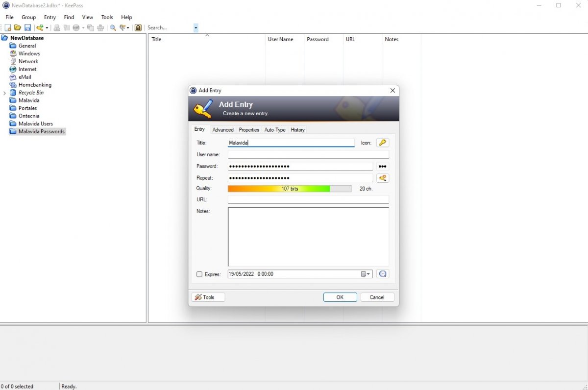Sort entries by the URL column header
This screenshot has width=588, height=390.
point(363,39)
